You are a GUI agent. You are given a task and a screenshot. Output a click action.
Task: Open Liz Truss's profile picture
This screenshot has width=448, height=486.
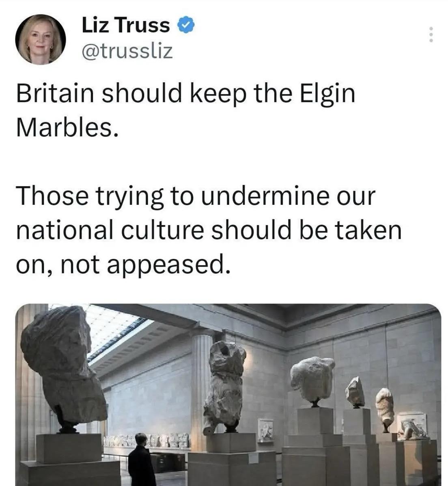tap(40, 39)
